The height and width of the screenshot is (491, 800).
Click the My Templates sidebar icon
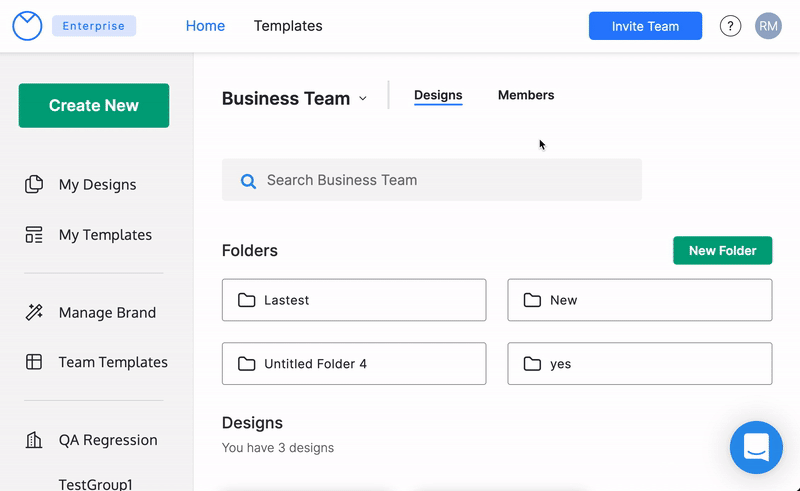[x=34, y=235]
